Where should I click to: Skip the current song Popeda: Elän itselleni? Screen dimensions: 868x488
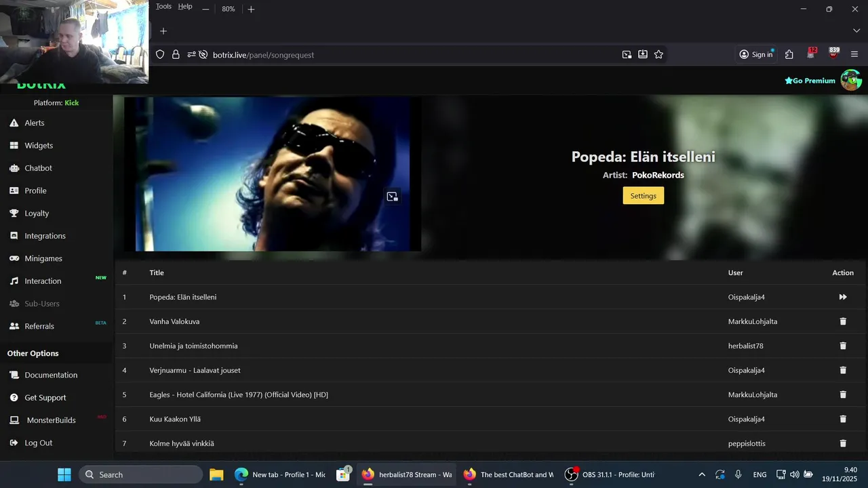point(843,297)
